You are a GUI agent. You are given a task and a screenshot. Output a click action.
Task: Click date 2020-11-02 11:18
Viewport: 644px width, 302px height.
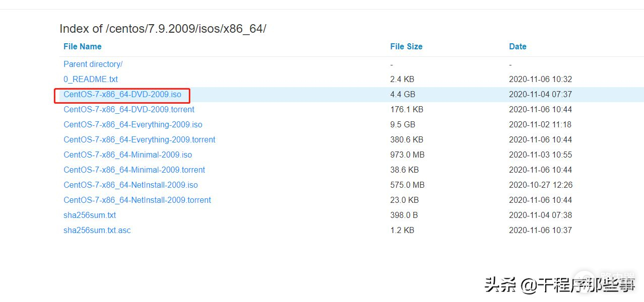tap(540, 124)
